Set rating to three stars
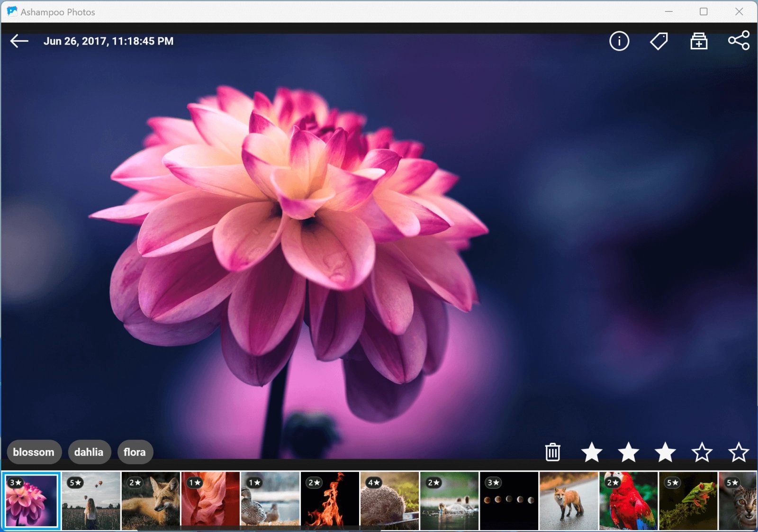 click(x=666, y=452)
